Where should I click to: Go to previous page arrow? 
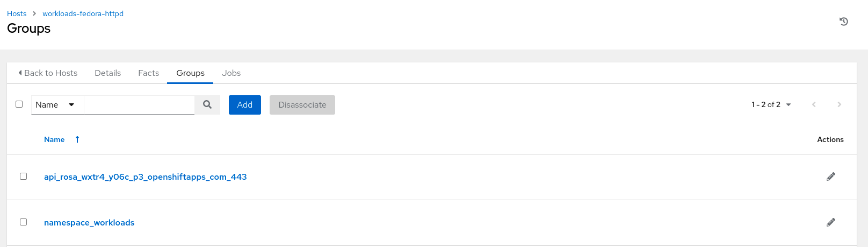point(814,104)
